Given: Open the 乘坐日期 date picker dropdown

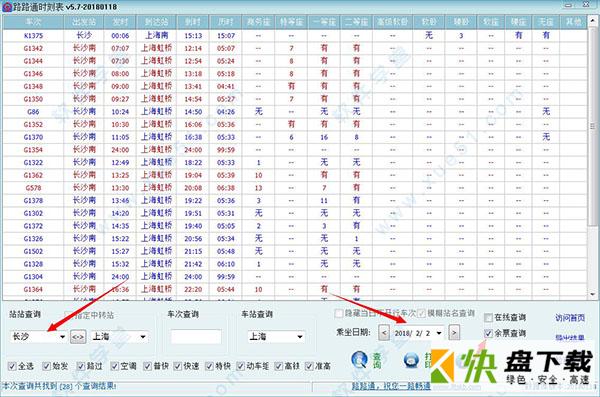Looking at the screenshot, I should pos(439,333).
